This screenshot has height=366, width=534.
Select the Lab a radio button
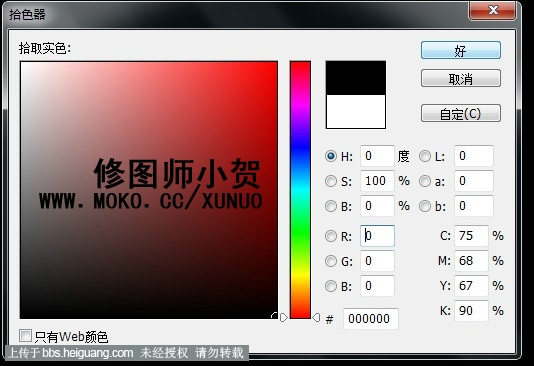click(425, 181)
